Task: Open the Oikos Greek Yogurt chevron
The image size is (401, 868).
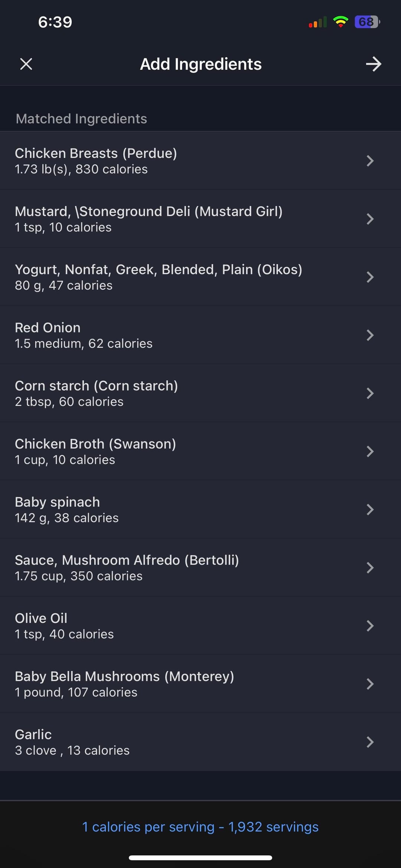Action: click(370, 277)
